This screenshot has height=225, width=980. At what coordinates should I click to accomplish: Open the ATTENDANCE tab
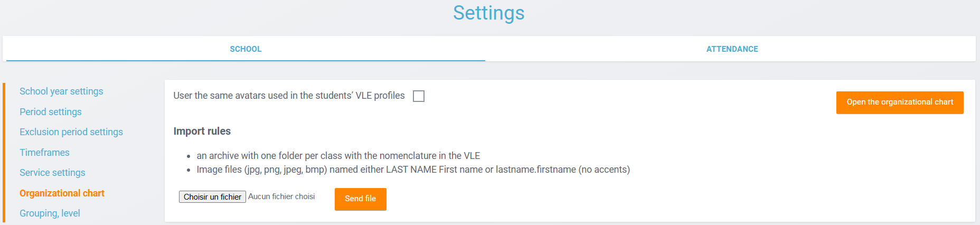click(x=732, y=49)
